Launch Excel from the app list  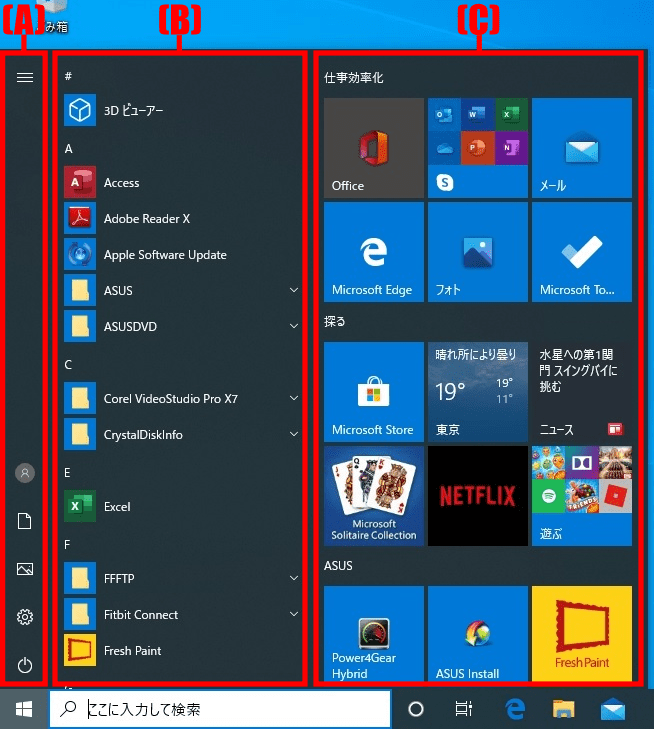(180, 506)
